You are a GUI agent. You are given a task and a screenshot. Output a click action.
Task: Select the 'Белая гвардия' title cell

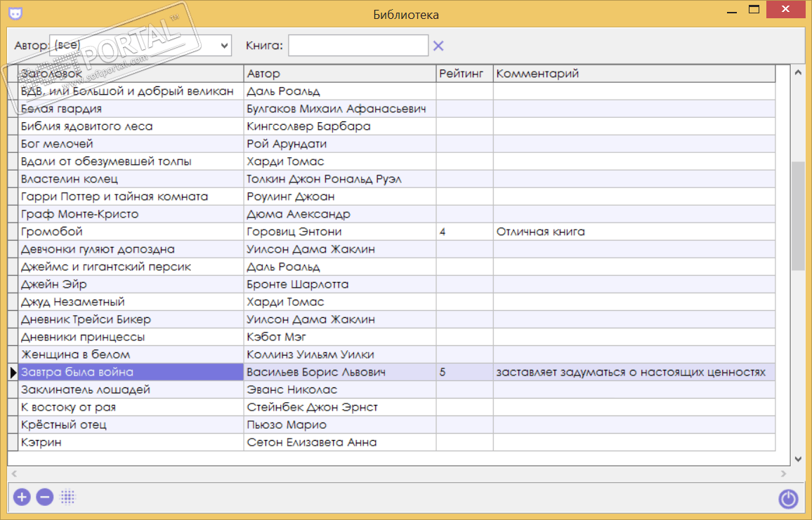131,109
